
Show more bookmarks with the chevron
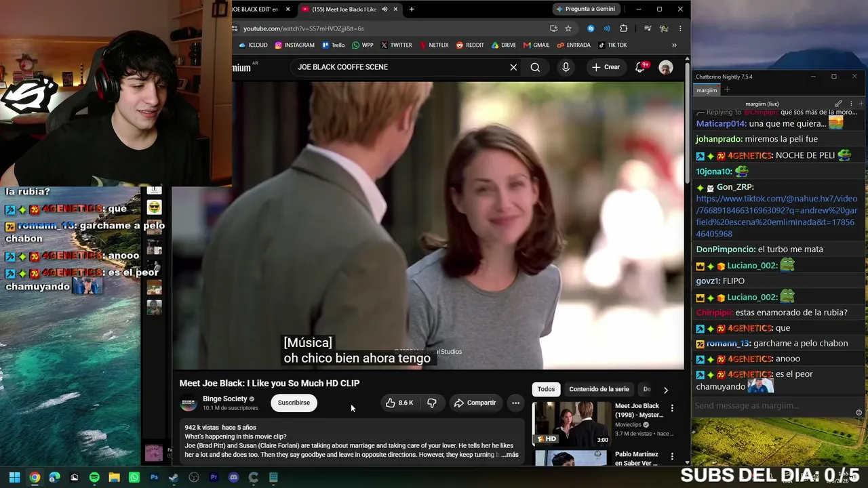(674, 45)
